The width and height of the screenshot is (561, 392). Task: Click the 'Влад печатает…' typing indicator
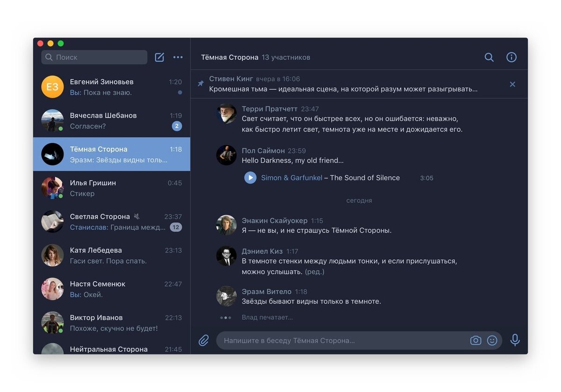[267, 317]
